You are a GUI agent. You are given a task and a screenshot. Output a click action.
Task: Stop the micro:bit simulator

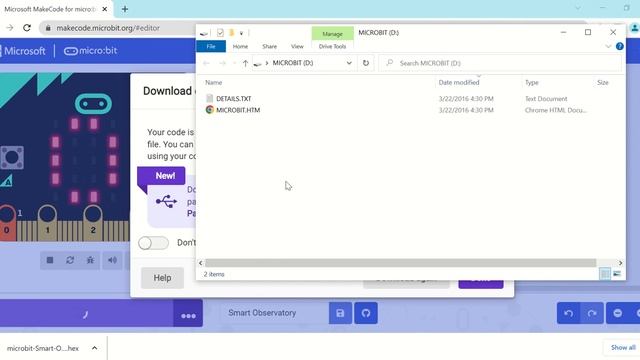pyautogui.click(x=50, y=260)
